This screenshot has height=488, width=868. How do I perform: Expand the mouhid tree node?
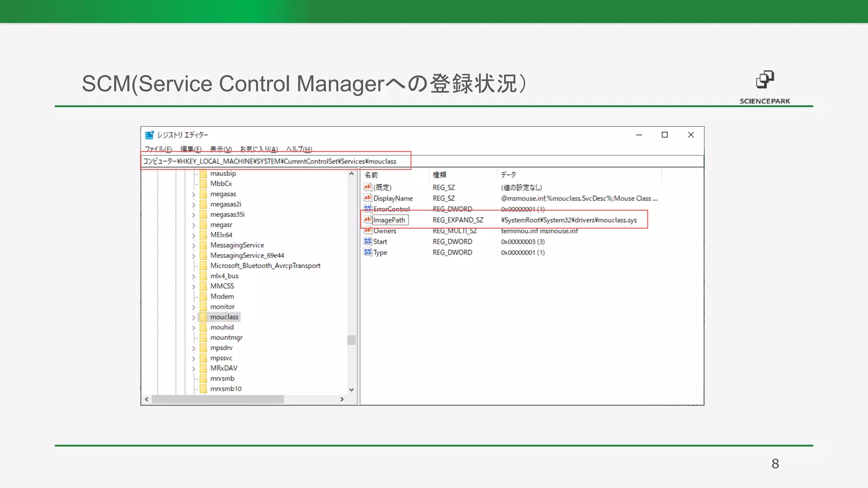pos(194,327)
